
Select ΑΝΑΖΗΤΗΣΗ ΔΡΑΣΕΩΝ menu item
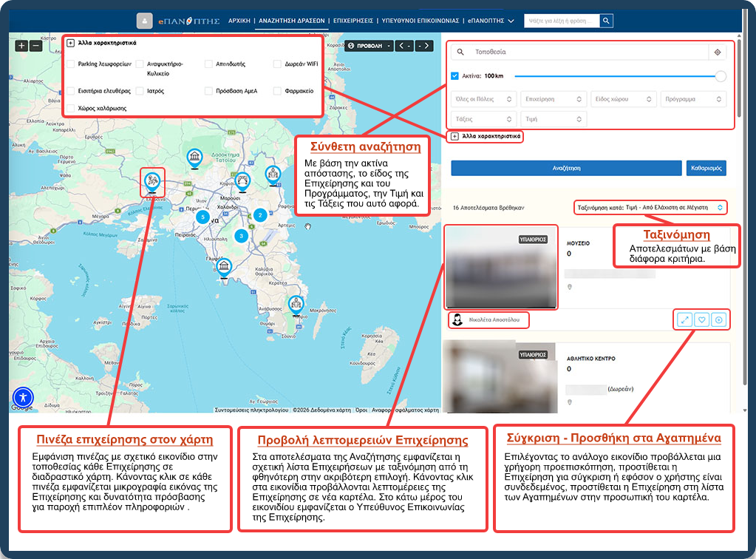(x=292, y=21)
